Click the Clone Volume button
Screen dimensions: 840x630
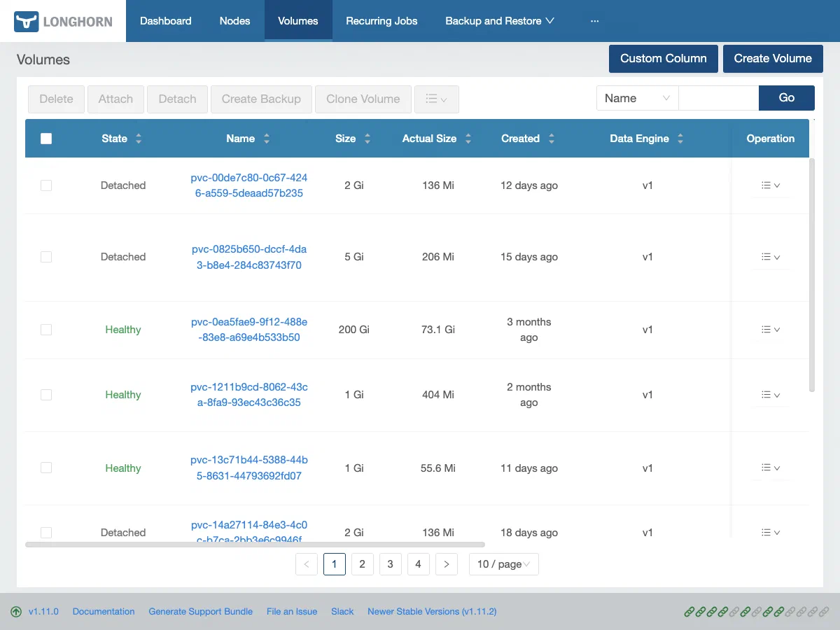click(363, 99)
